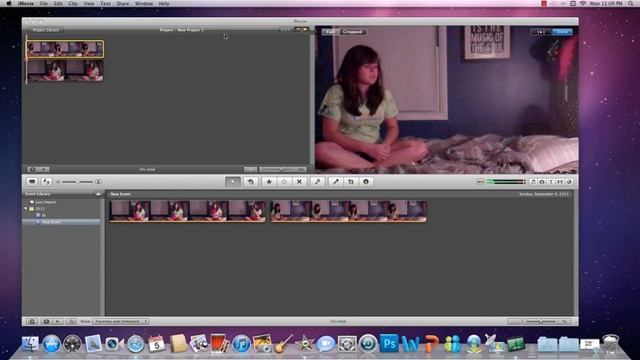Hide the Event Library header button
Image resolution: width=640 pixels, height=360 pixels.
pos(98,194)
